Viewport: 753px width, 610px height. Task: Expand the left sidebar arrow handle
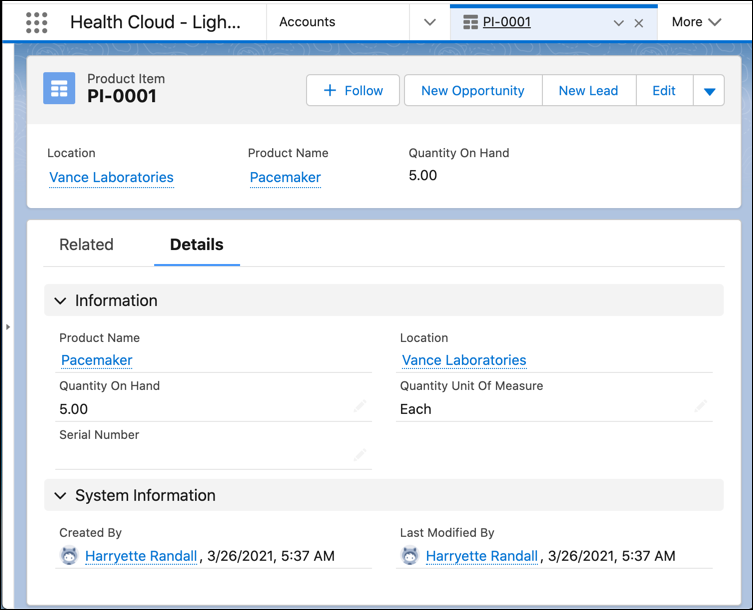point(8,327)
